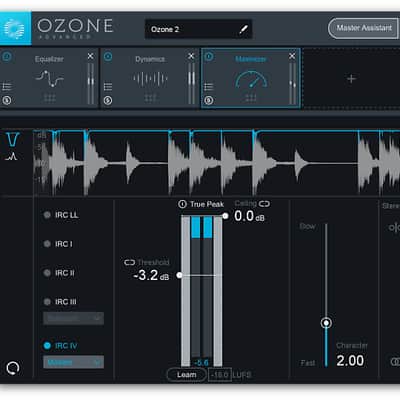This screenshot has width=400, height=400.
Task: Solo the Dynamics module
Action: 108,100
